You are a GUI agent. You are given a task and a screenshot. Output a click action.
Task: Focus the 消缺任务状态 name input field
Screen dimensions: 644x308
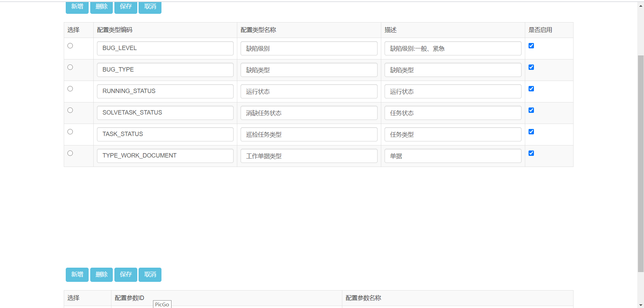coord(309,113)
